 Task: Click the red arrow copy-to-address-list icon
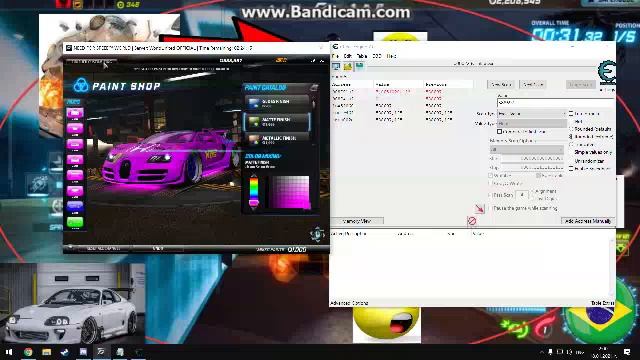[x=479, y=209]
